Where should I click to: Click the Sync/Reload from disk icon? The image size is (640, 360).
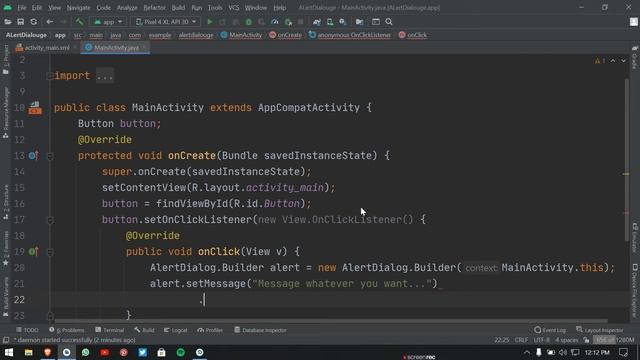[33, 22]
